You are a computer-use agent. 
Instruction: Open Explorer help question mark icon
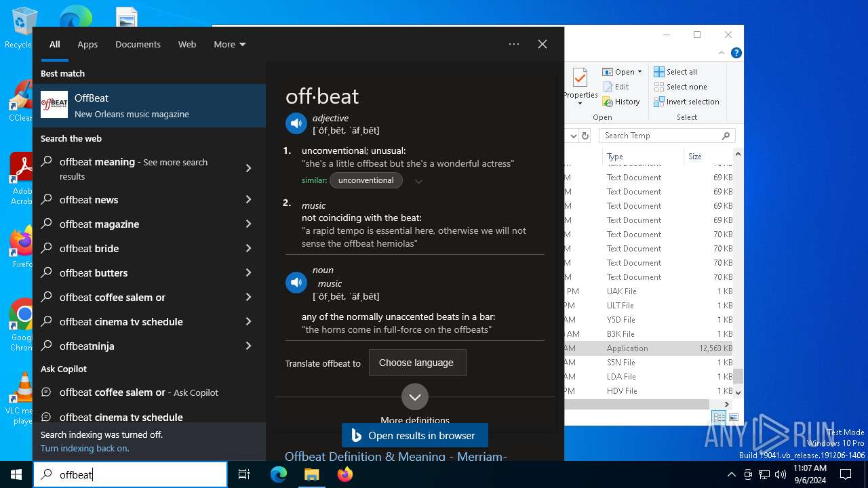[736, 53]
